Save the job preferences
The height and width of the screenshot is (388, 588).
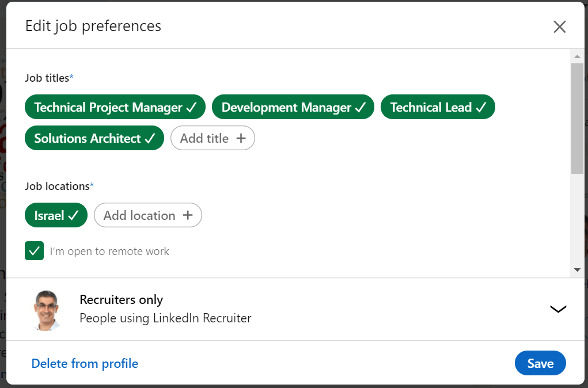[x=540, y=363]
